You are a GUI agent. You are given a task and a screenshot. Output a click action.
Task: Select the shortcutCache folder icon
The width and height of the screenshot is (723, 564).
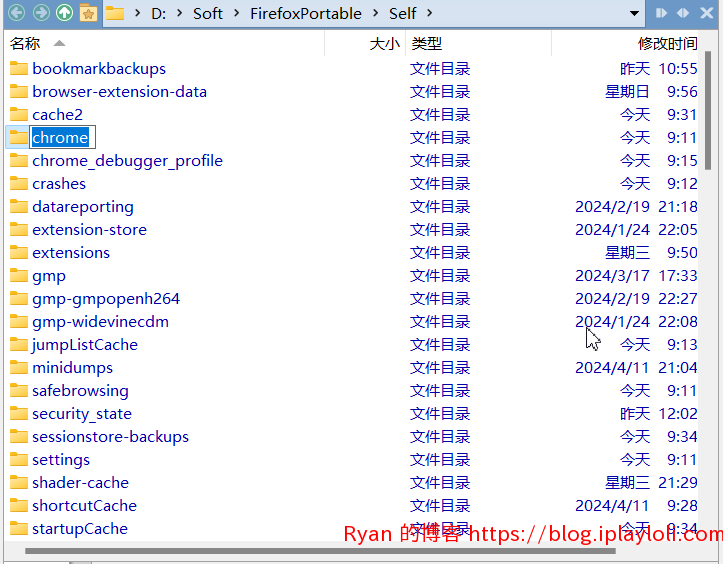pos(19,505)
